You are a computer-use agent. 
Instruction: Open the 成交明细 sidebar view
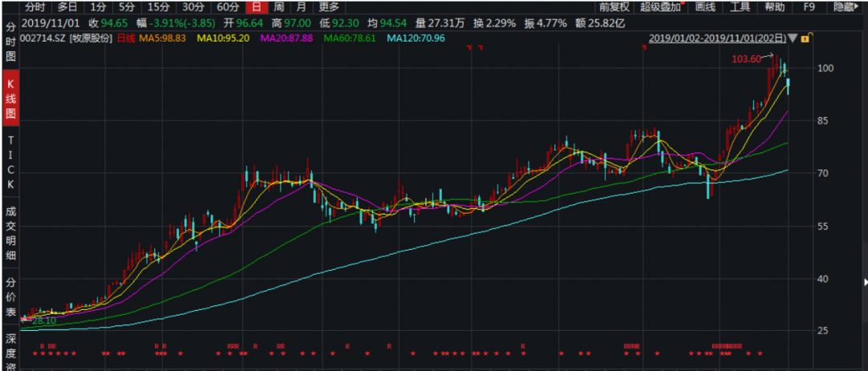[10, 232]
